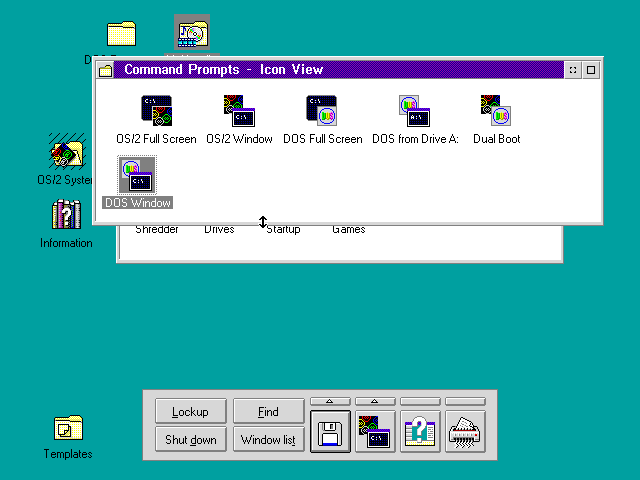Click the "DOS from Drive A:" label text

click(x=415, y=139)
